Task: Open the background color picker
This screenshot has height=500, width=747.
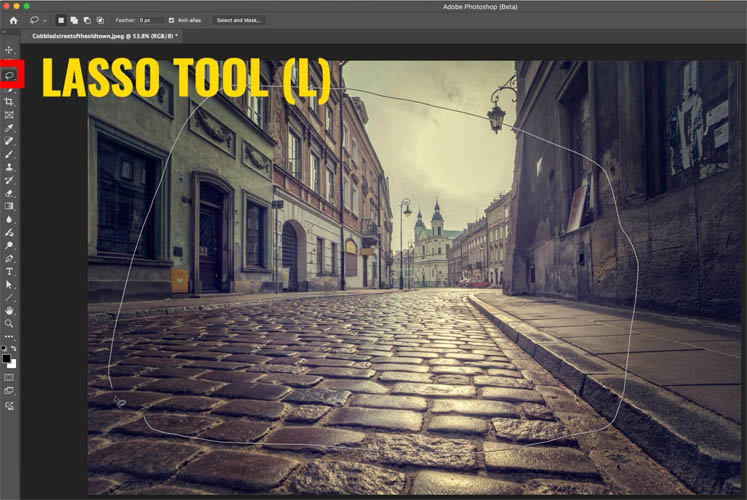Action: 12,364
